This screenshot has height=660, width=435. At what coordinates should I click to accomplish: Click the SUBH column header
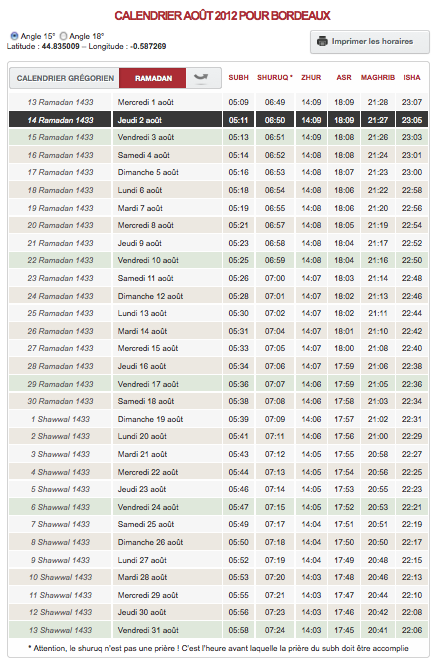(238, 77)
